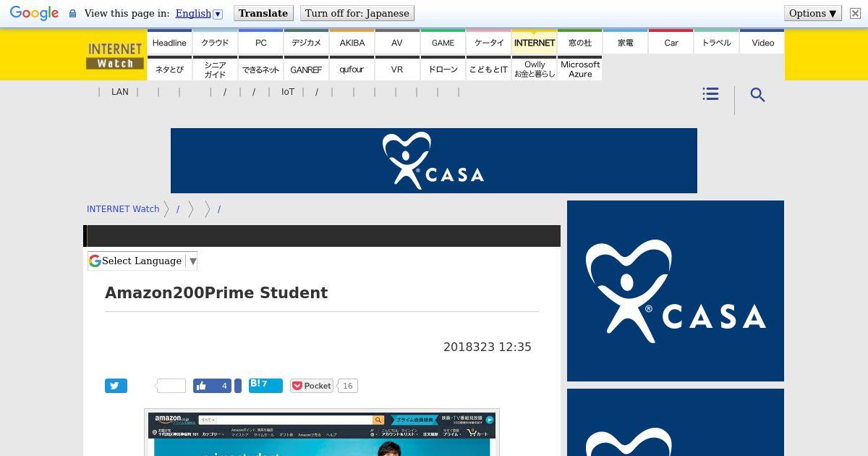The image size is (868, 456).
Task: Click the lock icon beside View this page
Action: pos(72,13)
